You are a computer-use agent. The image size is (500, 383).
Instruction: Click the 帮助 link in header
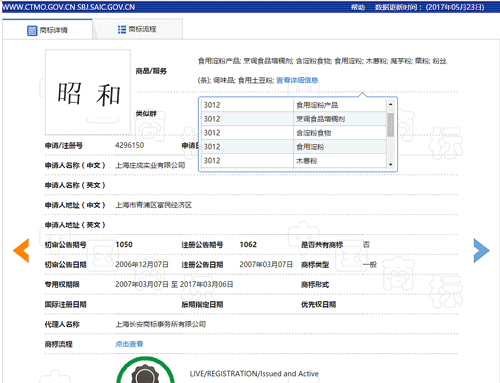click(x=358, y=7)
